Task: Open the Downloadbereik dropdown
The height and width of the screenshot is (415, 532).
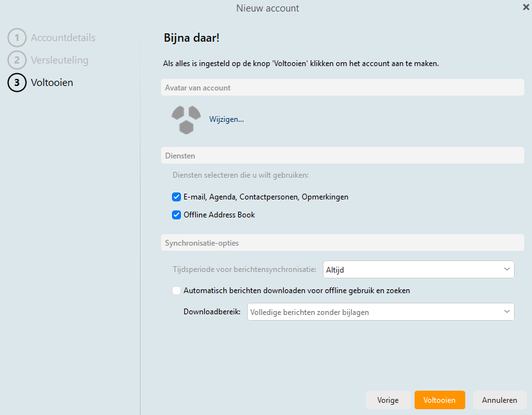Action: pos(381,312)
